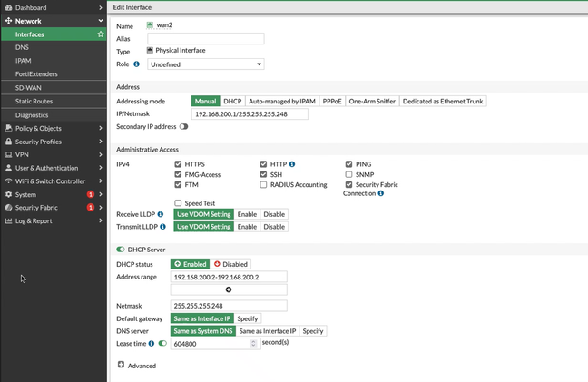Toggle the Secondary IP address switch
The image size is (588, 382).
(183, 127)
